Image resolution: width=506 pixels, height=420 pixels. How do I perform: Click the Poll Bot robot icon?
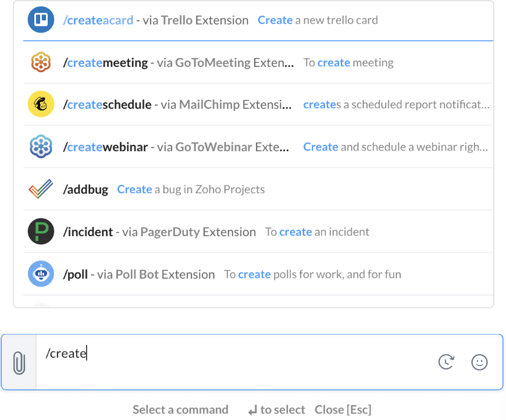tap(41, 275)
